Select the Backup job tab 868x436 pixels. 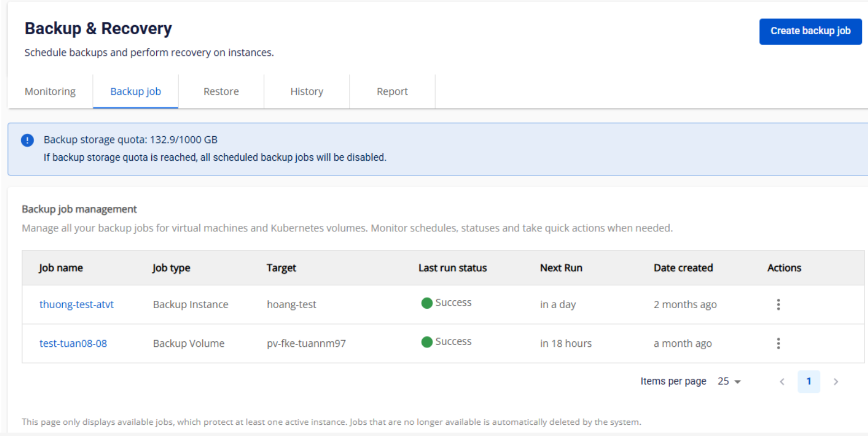[x=136, y=91]
